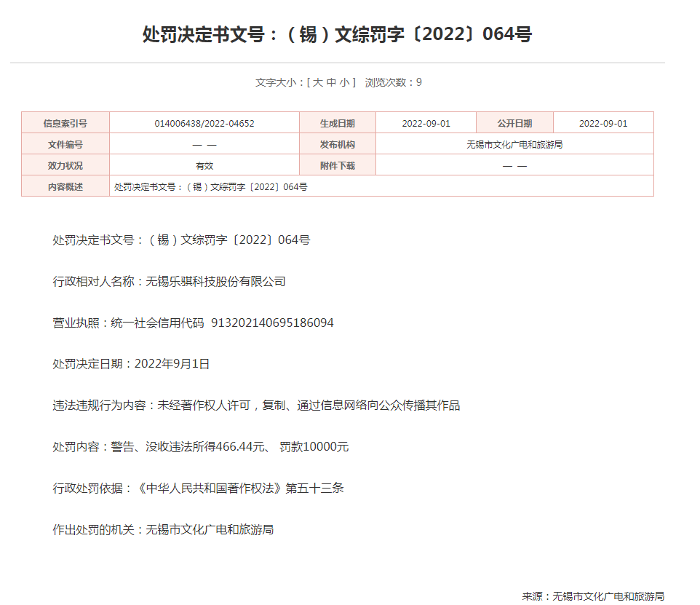
Task: Click the 生成日期 header cell
Action: click(x=338, y=124)
